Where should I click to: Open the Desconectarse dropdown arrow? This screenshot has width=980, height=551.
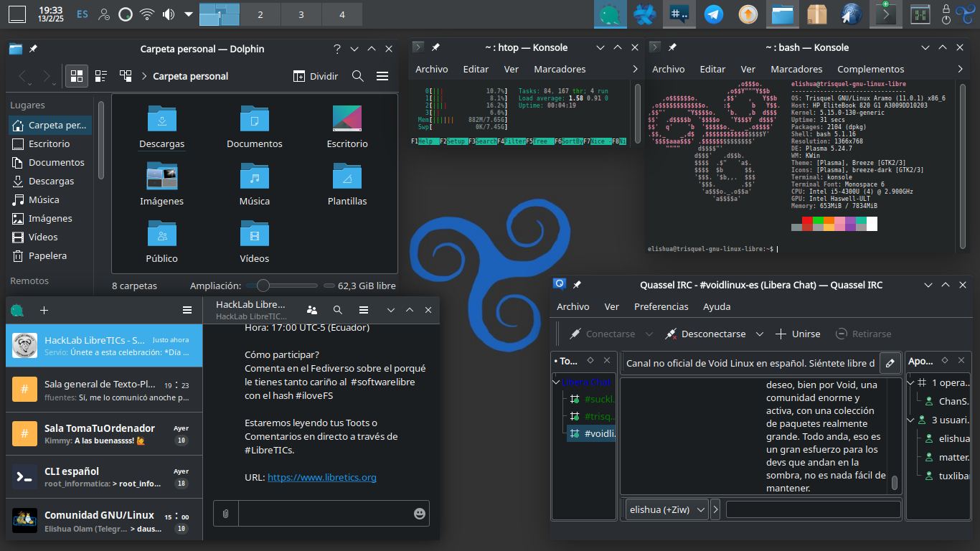pyautogui.click(x=761, y=334)
